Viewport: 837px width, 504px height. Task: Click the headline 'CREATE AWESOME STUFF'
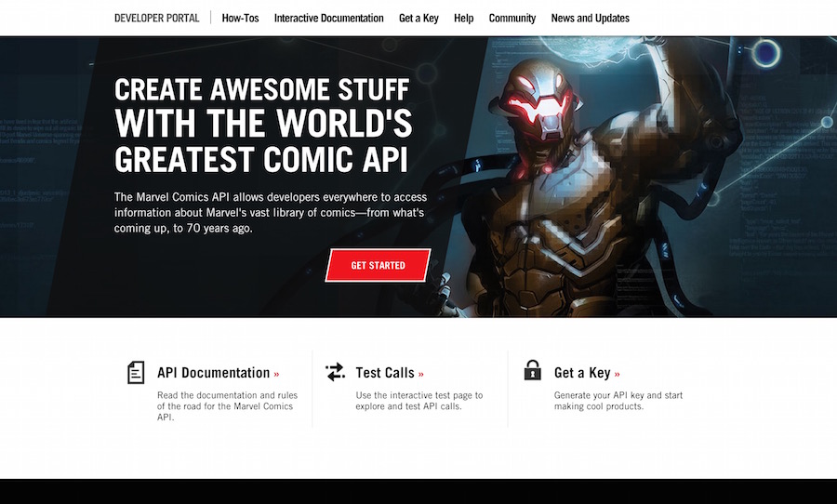click(261, 89)
